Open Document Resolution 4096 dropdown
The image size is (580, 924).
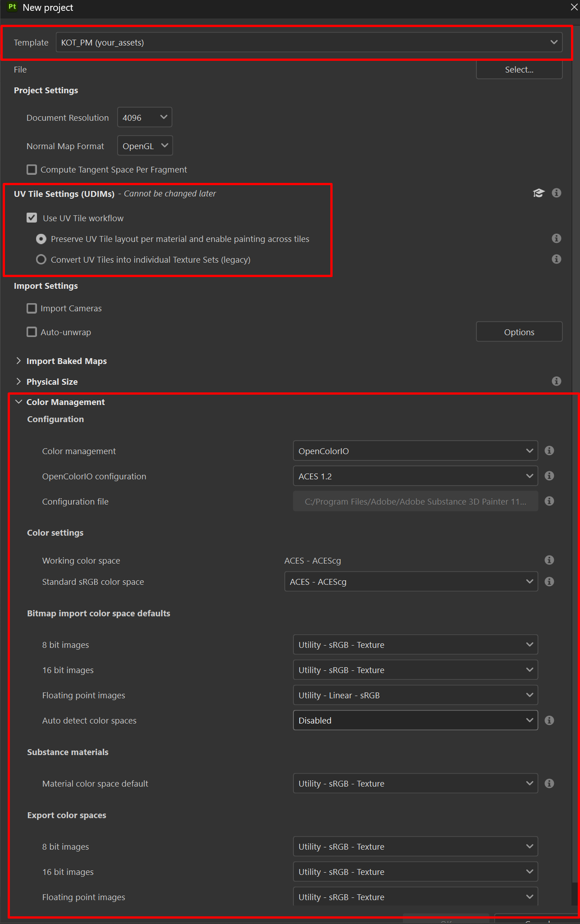point(144,118)
